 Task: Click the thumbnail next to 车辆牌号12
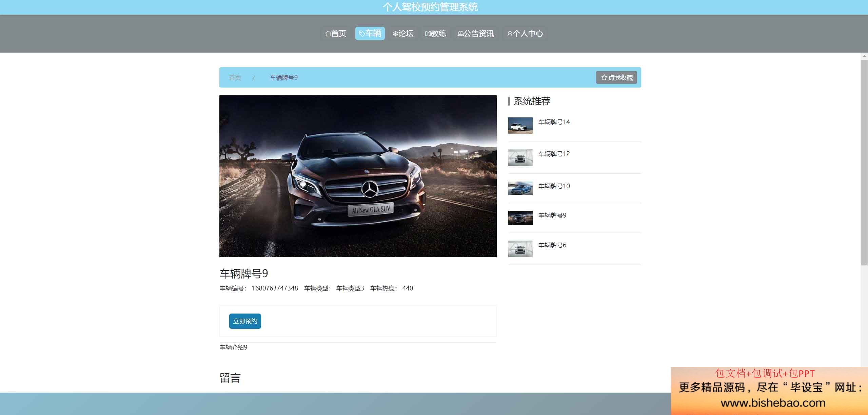pos(520,158)
